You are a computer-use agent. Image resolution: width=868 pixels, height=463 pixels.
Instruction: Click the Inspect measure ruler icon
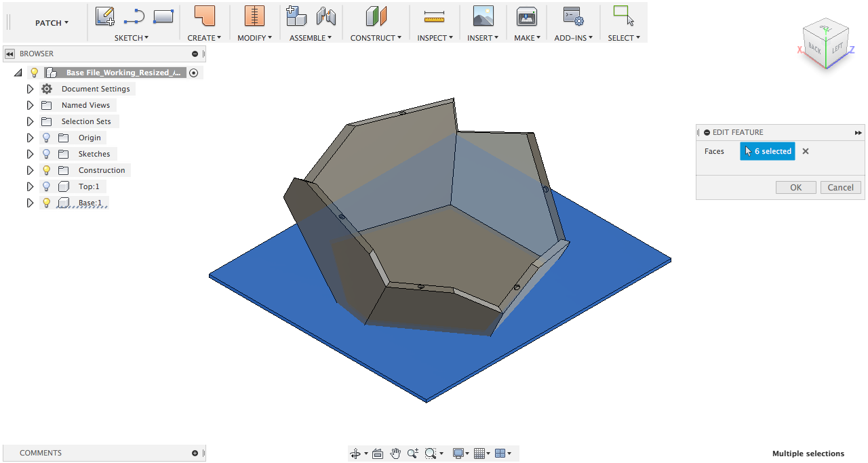tap(434, 16)
